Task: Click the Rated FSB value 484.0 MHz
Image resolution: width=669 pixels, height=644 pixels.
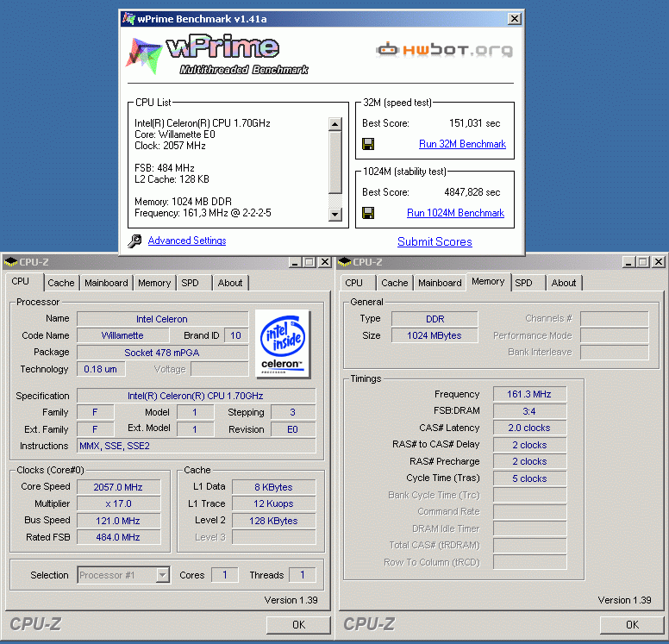Action: [x=118, y=537]
